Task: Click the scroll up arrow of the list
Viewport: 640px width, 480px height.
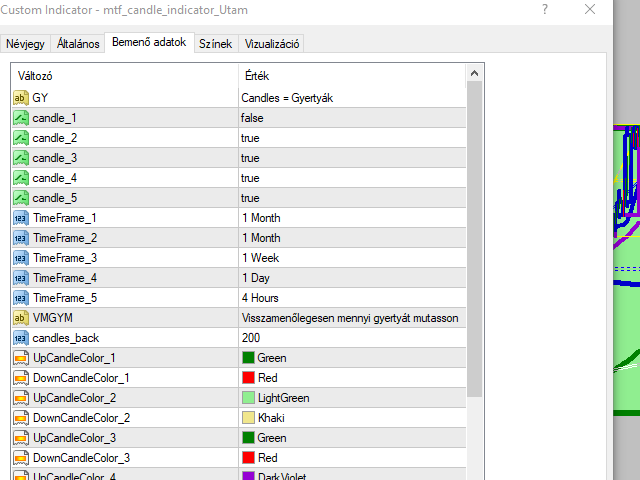Action: tap(474, 73)
